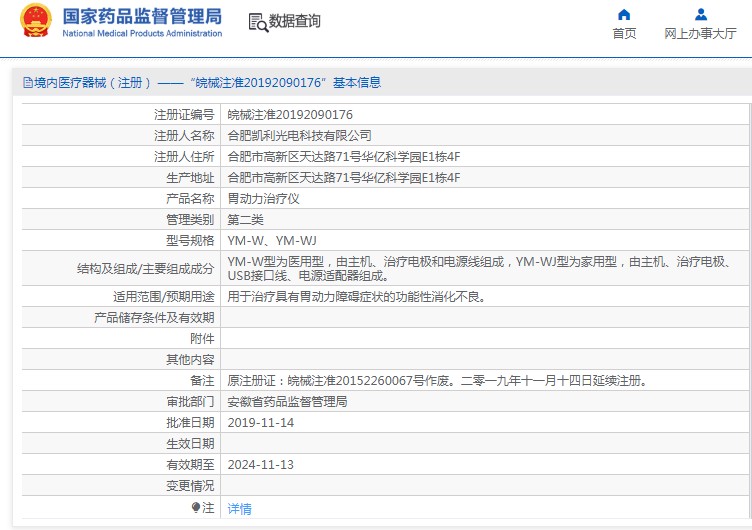Click the 其他内容 label
This screenshot has height=530, width=752.
[x=190, y=360]
